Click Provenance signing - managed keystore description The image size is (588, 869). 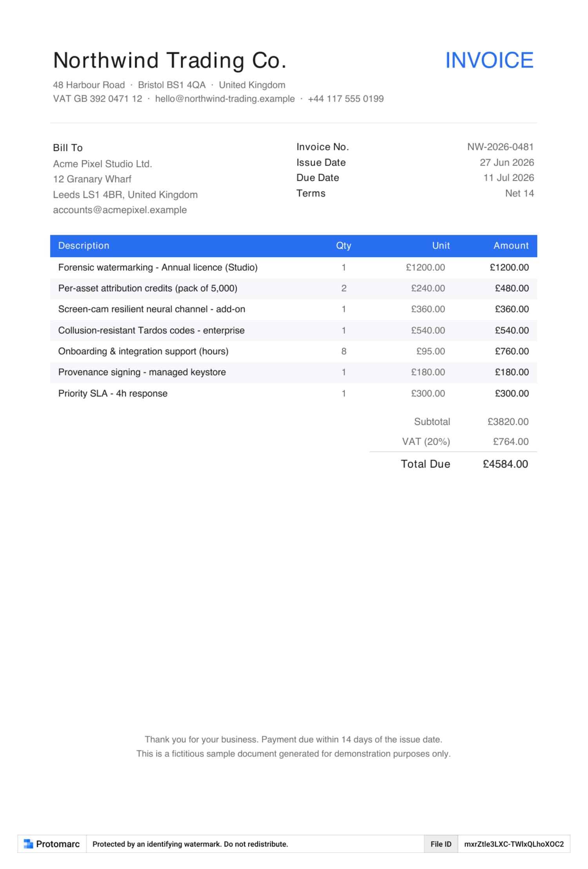[142, 372]
